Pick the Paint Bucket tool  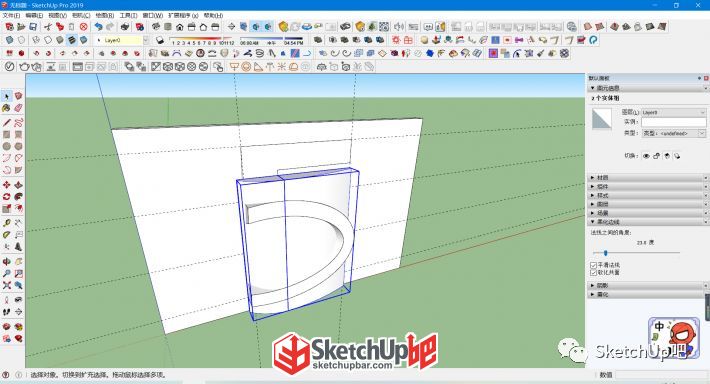[6, 108]
